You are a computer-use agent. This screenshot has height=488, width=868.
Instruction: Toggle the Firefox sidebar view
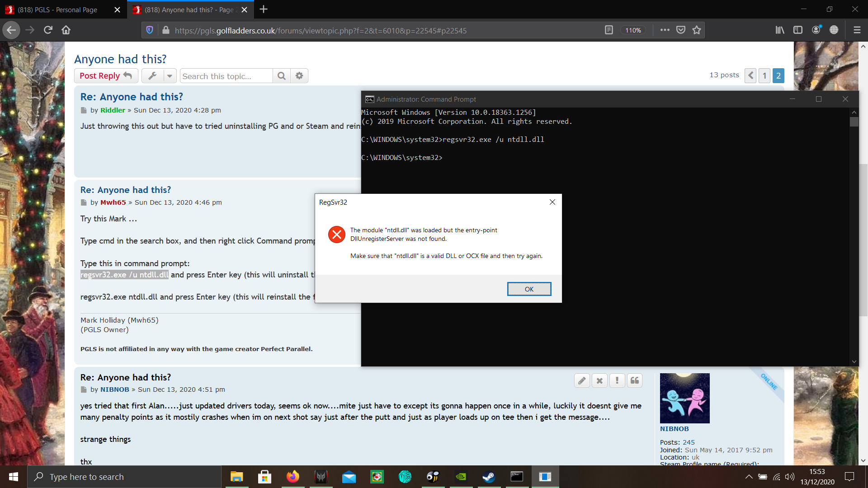point(798,30)
